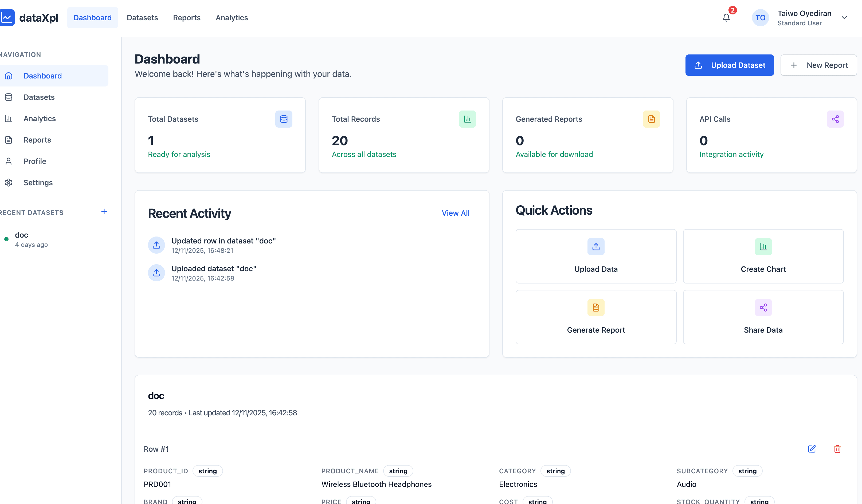862x504 pixels.
Task: Expand the user account dropdown chevron
Action: (x=844, y=17)
